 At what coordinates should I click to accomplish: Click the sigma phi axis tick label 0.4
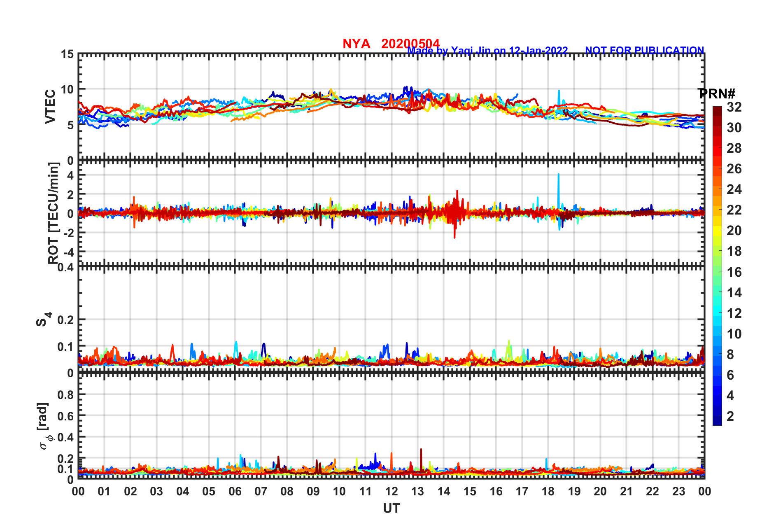[x=66, y=437]
